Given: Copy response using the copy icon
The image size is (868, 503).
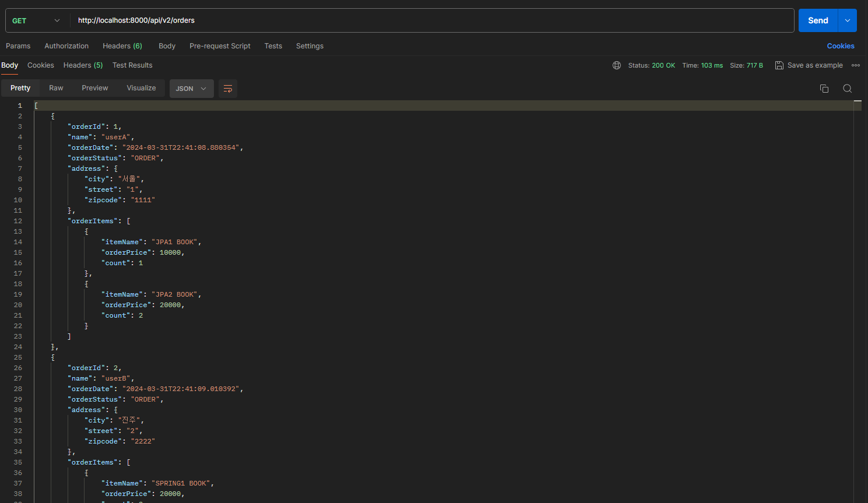Looking at the screenshot, I should pos(824,89).
